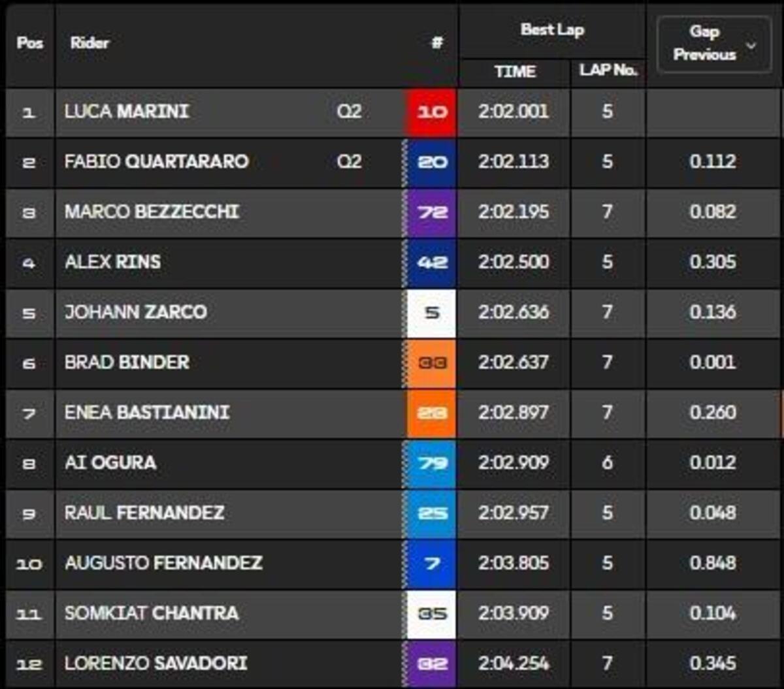Click Fabio Quartararo's blue number 20 badge
The image size is (784, 689).
[x=432, y=162]
